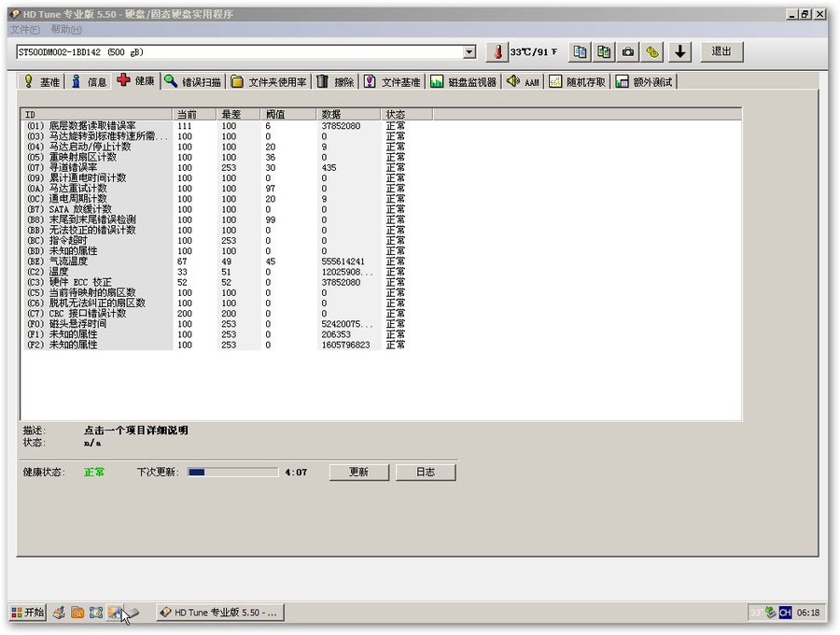The width and height of the screenshot is (840, 635).
Task: Click the CH language indicator in tray
Action: (x=785, y=612)
